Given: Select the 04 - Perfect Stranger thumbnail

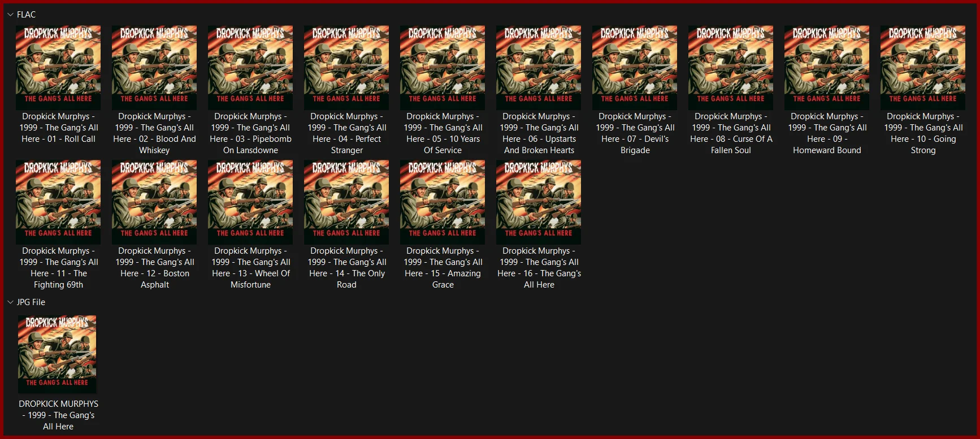Looking at the screenshot, I should [x=346, y=67].
